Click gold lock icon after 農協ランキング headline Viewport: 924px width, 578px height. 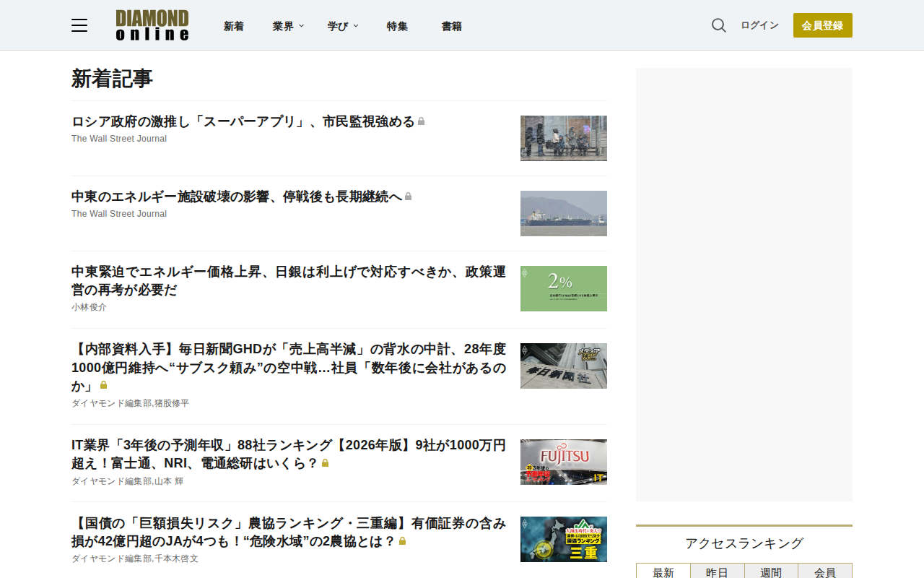tap(403, 541)
